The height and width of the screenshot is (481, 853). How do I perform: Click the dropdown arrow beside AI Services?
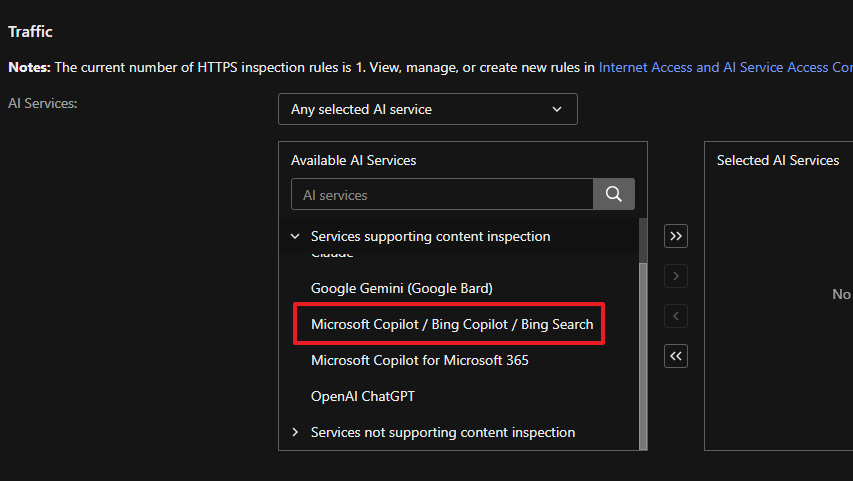coord(557,109)
